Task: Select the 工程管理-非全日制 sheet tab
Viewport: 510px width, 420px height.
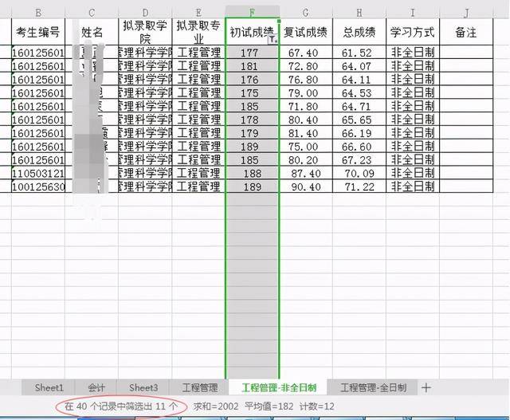Action: coord(279,387)
